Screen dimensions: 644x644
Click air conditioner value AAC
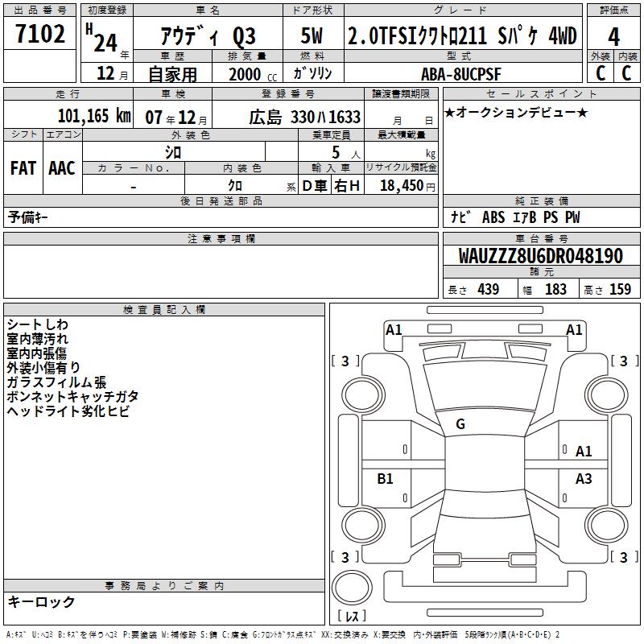click(x=62, y=168)
